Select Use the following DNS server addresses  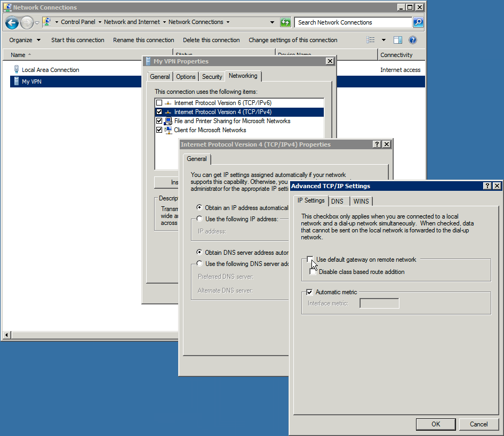pos(199,263)
